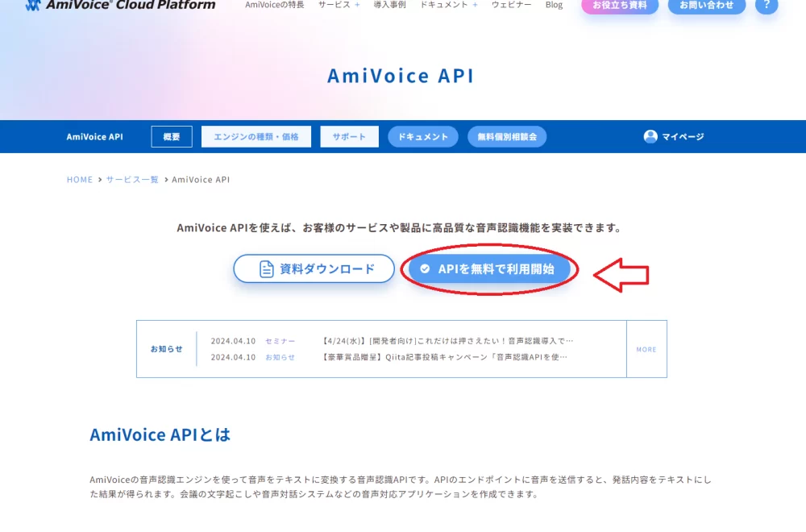Click the first 2024.04.10 date, セミナー row
Screen dimensions: 806x532
pyautogui.click(x=233, y=341)
